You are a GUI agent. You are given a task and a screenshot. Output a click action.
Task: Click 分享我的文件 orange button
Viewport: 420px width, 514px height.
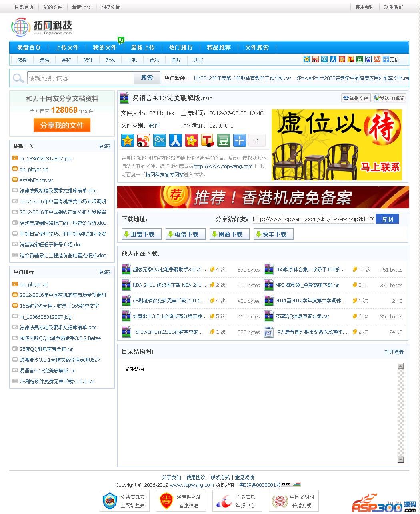pyautogui.click(x=62, y=125)
